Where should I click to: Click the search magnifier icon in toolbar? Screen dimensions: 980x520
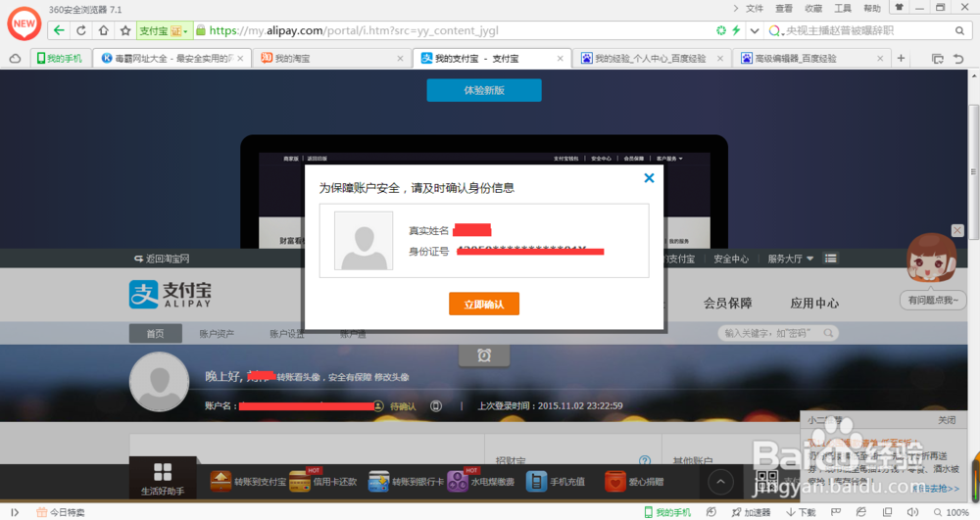[x=959, y=30]
